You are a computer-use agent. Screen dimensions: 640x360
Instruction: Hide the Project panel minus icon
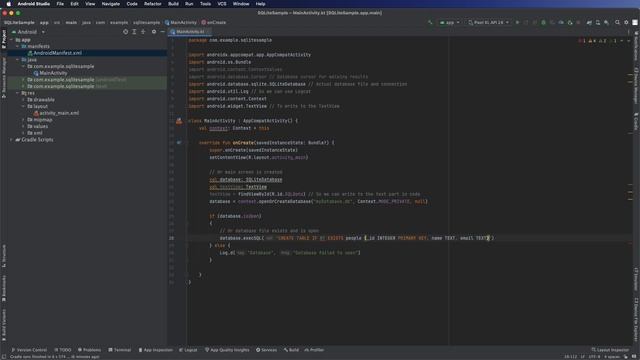(x=162, y=31)
